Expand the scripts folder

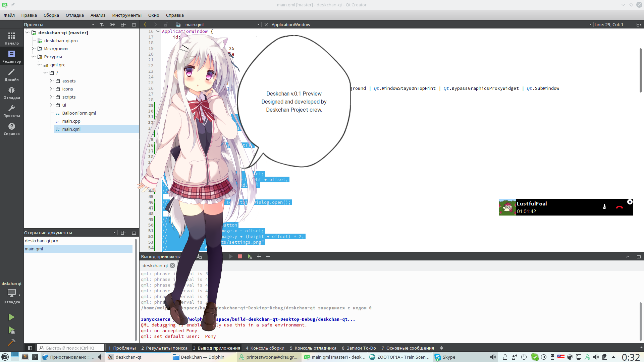51,97
